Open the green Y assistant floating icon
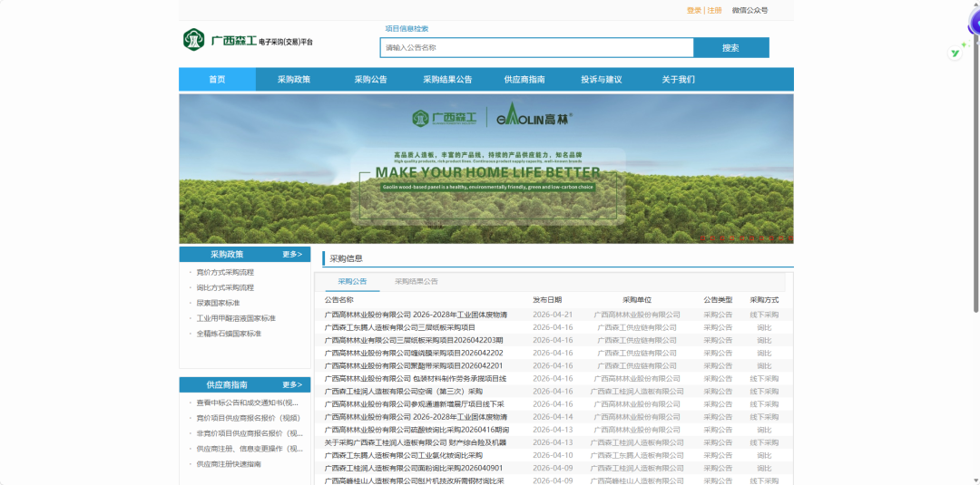The width and height of the screenshot is (980, 485). pos(955,53)
